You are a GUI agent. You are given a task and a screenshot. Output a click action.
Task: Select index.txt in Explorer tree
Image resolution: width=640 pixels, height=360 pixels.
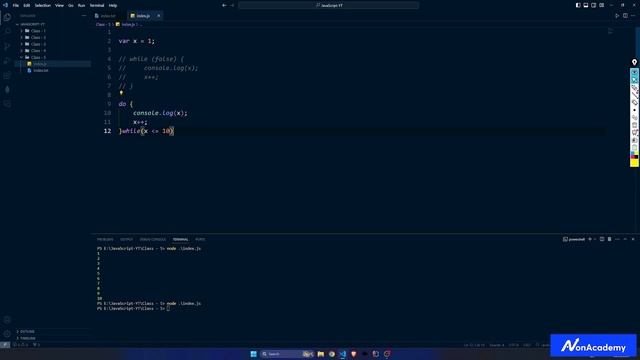point(40,71)
